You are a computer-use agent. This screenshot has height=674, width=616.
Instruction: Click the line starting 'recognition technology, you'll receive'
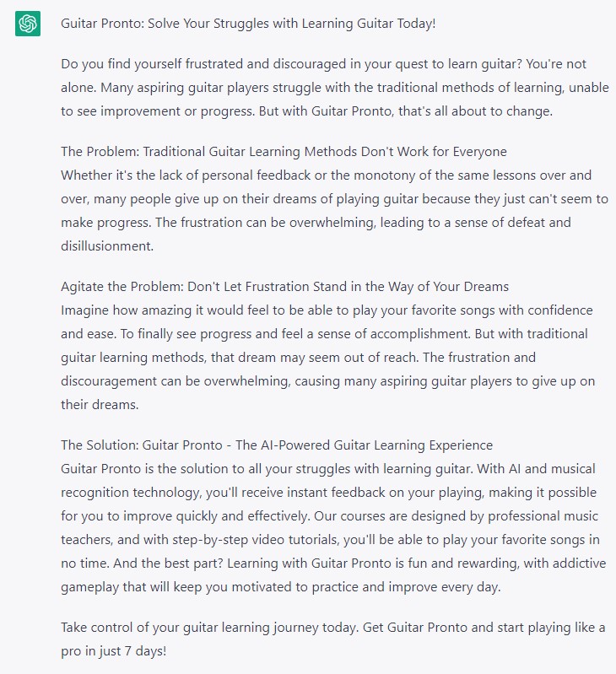(x=329, y=493)
